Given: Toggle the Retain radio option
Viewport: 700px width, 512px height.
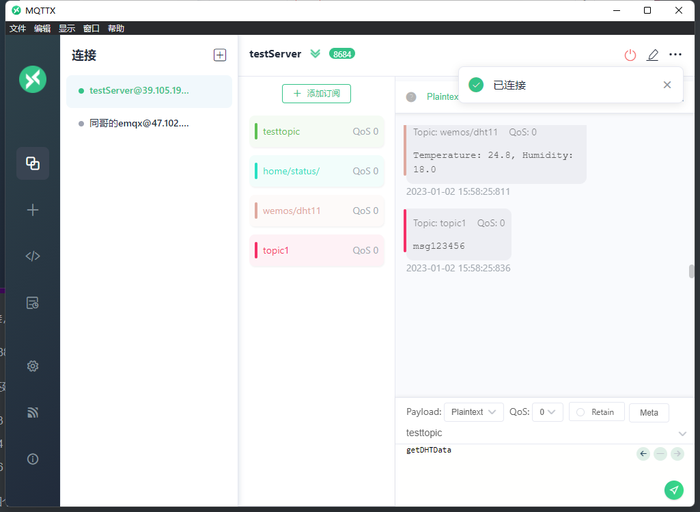Looking at the screenshot, I should click(x=596, y=412).
